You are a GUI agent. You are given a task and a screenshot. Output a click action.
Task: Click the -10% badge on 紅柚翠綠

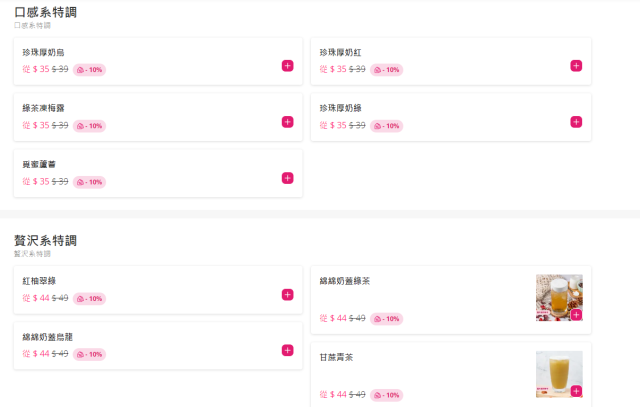(x=89, y=299)
